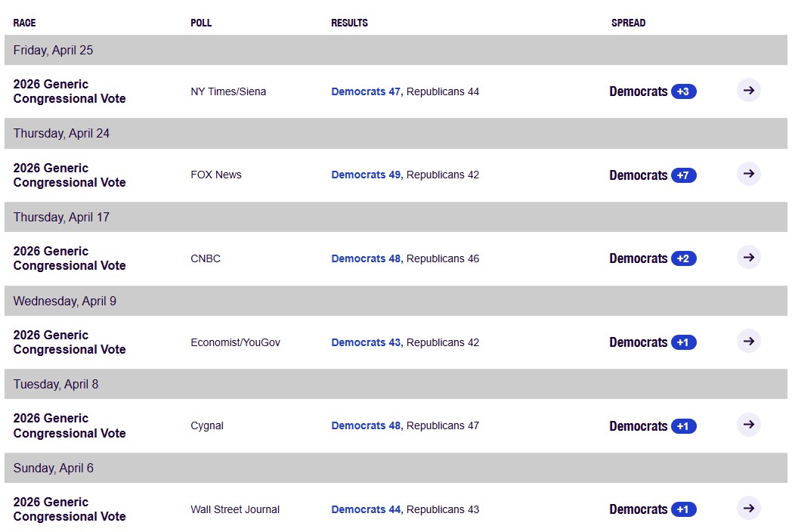Open Democrats 44 Wall Street Journal result
The width and height of the screenshot is (792, 532).
click(x=367, y=509)
